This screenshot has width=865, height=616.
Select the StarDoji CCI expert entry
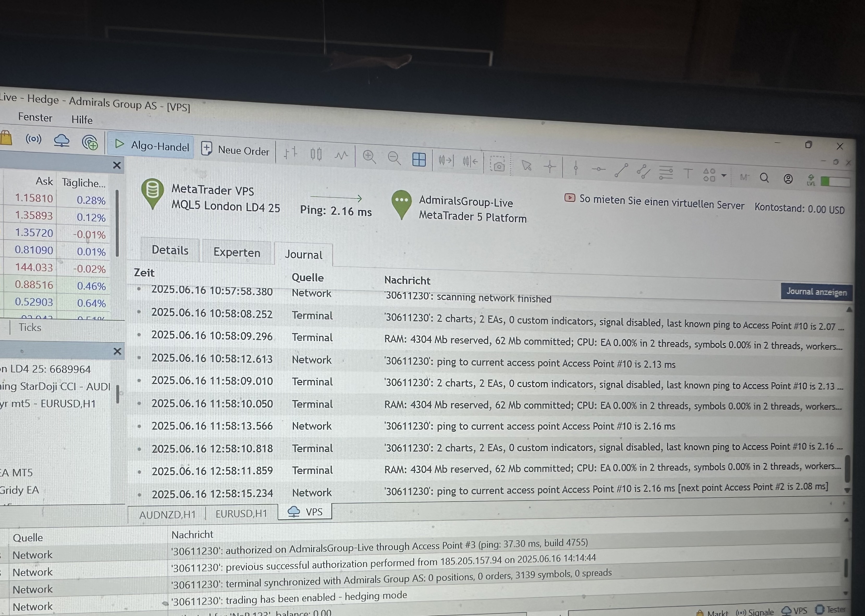(55, 386)
